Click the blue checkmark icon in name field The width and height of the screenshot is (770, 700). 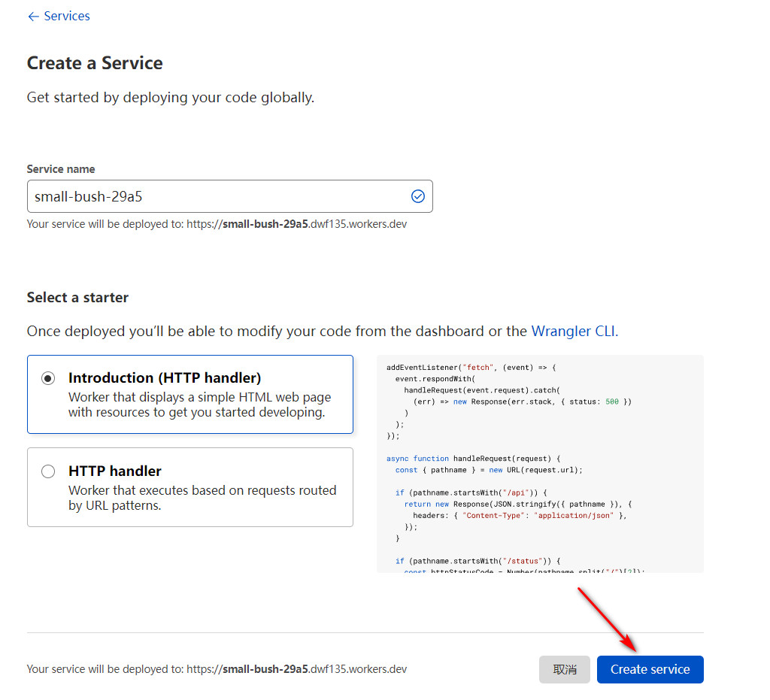417,196
